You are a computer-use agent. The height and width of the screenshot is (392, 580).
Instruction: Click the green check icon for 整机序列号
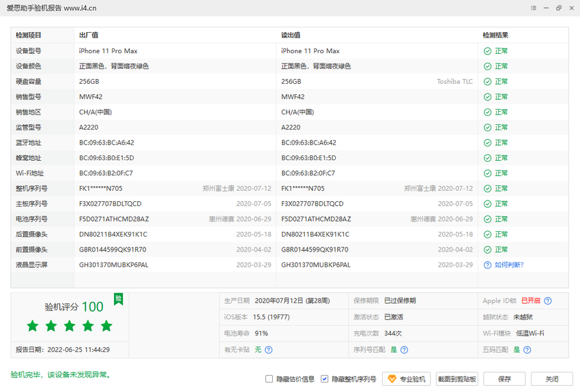click(487, 188)
